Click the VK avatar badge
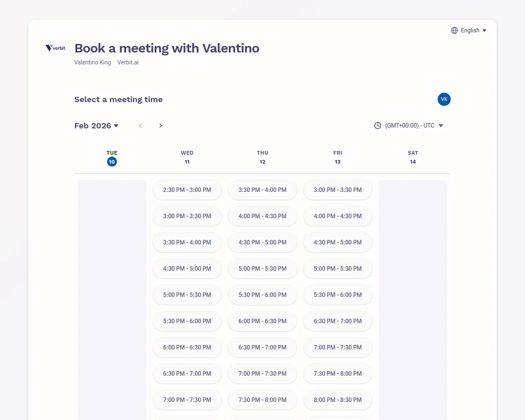Viewport: 525px width, 420px height. click(444, 99)
